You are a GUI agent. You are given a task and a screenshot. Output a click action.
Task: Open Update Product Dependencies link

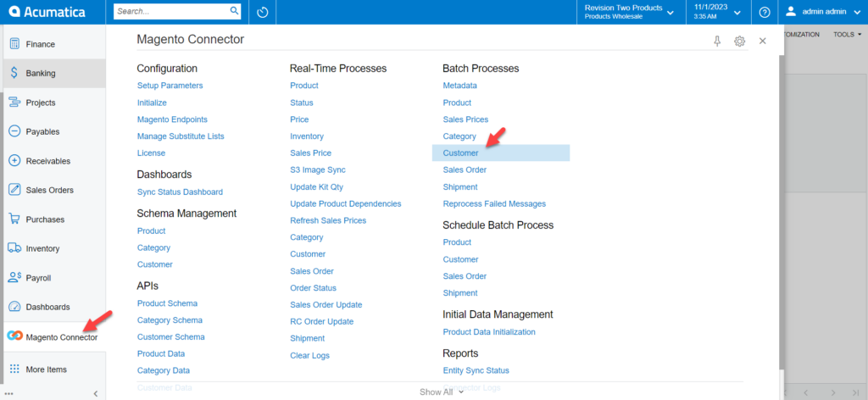[346, 203]
